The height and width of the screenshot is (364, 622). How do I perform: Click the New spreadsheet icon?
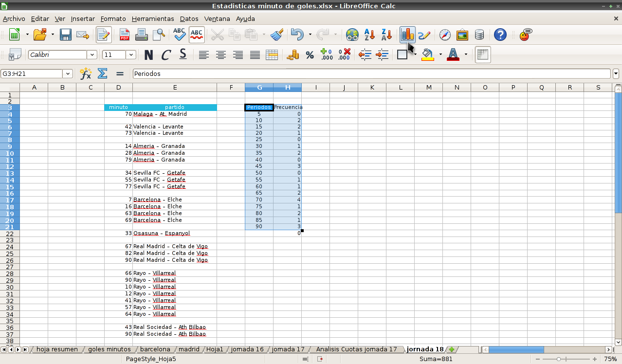(15, 35)
